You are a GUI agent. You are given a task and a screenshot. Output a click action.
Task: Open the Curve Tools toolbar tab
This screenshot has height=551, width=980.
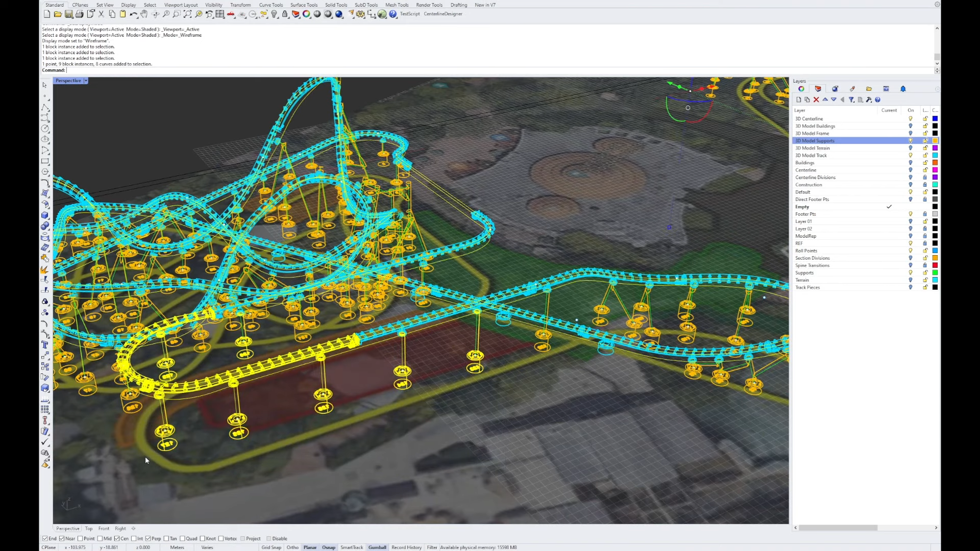point(271,5)
